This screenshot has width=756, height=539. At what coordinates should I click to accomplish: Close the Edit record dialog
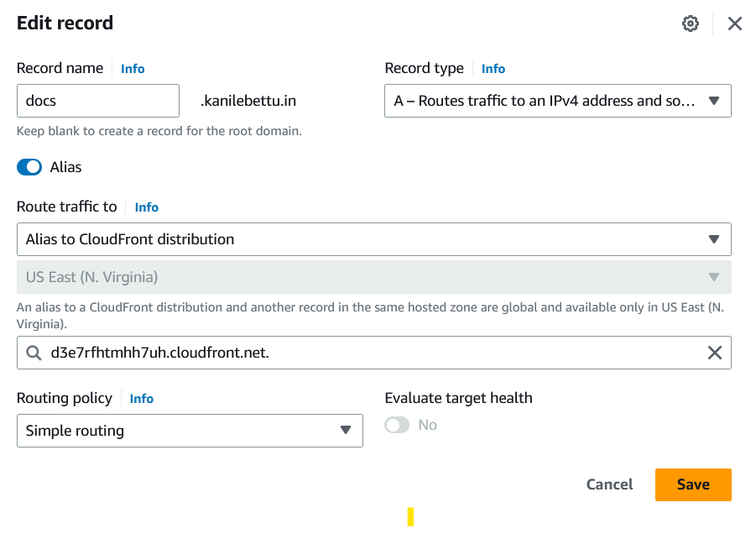(x=734, y=24)
